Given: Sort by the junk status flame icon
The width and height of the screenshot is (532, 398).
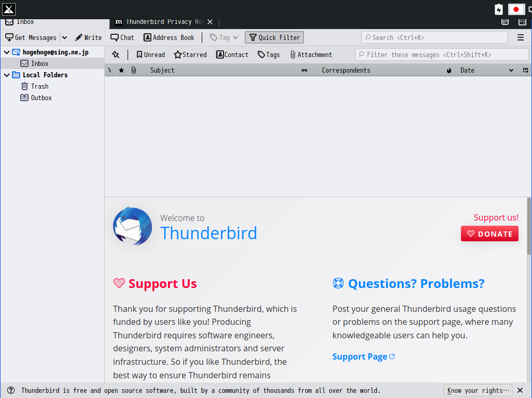Looking at the screenshot, I should click(x=449, y=70).
